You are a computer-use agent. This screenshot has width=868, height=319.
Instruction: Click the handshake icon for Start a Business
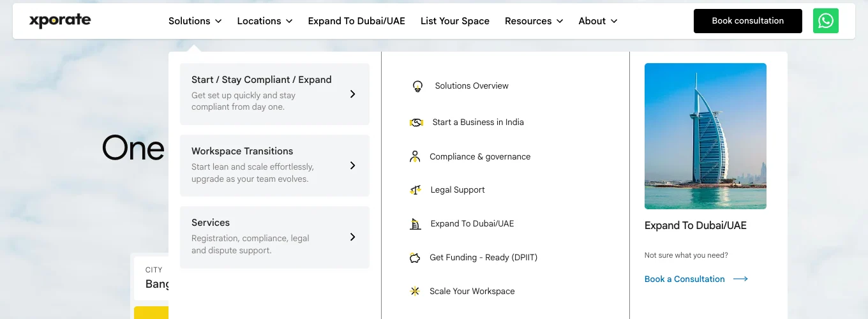[416, 122]
